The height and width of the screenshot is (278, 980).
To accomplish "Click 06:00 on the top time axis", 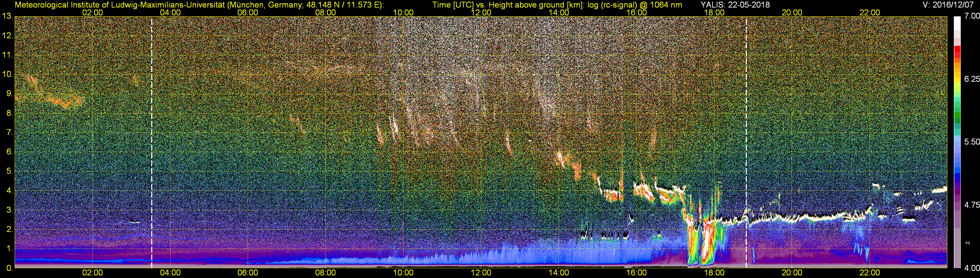I will (248, 12).
